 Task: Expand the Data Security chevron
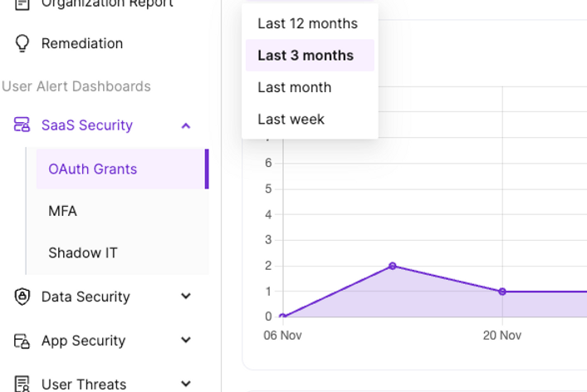(186, 296)
